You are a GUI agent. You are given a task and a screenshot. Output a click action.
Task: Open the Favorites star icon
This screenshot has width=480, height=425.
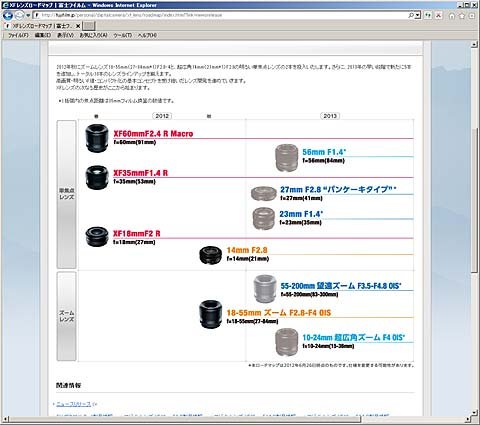point(462,16)
